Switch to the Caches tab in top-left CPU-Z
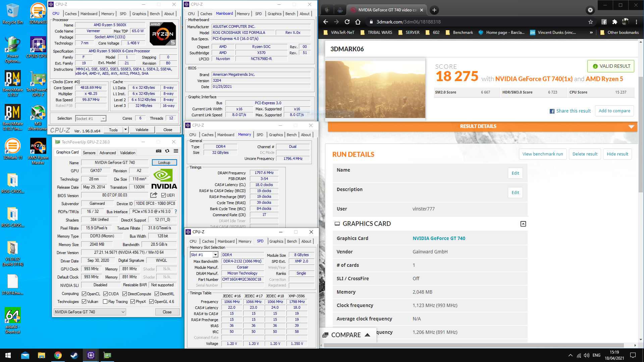This screenshot has height=362, width=644. coord(70,14)
